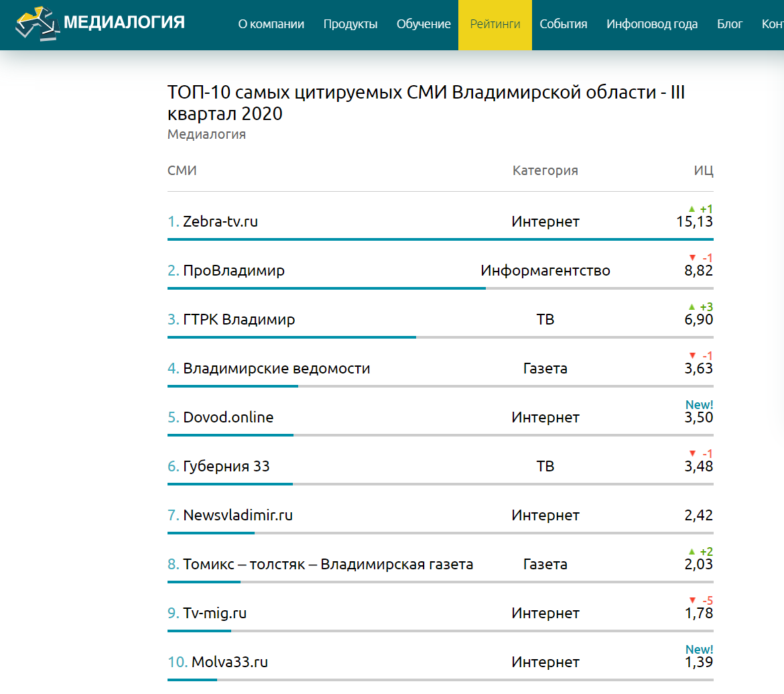Click +3 rank change at ГТРК Владимир
Screen dimensions: 784x694
[x=706, y=306]
